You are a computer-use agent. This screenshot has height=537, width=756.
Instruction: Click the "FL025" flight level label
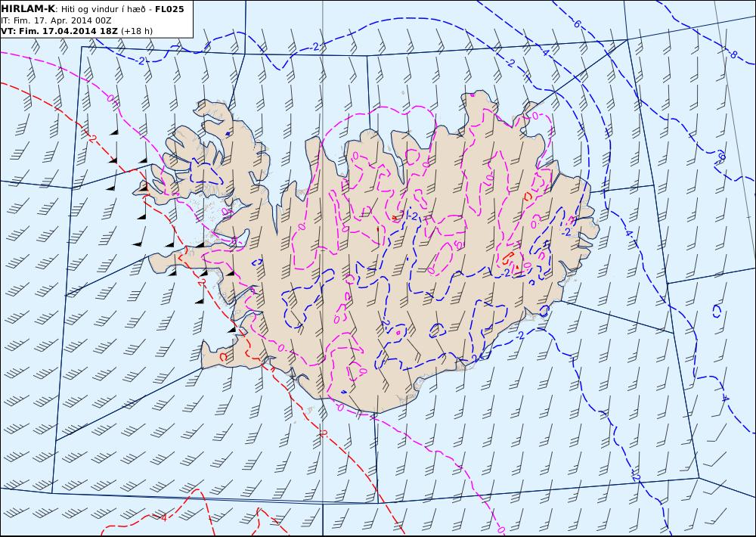tap(169, 9)
